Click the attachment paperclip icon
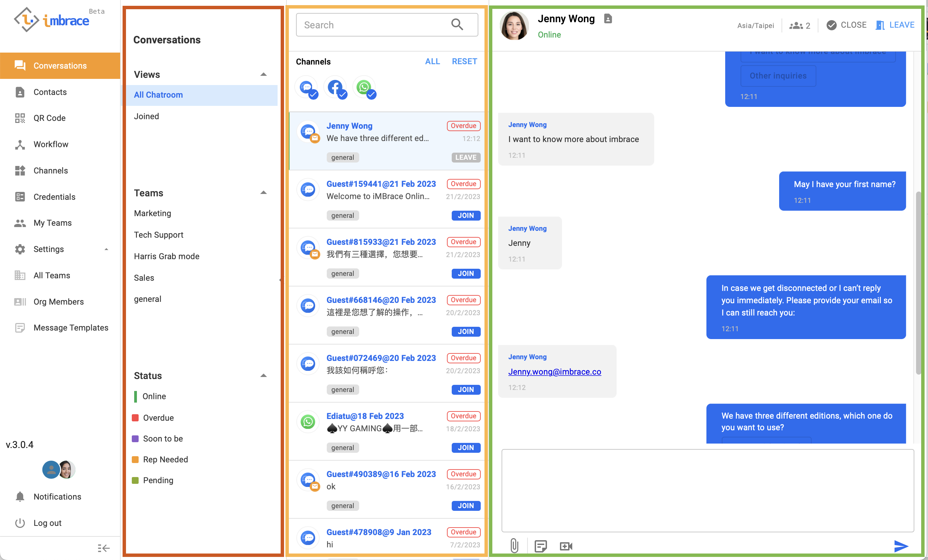The height and width of the screenshot is (560, 928). tap(514, 546)
